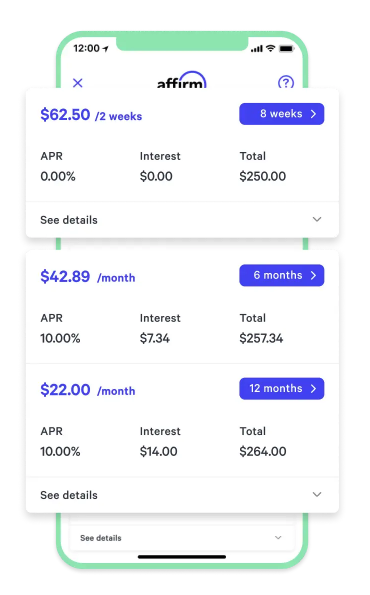
Task: Expand See details under $22.00 plan
Action: 182,495
